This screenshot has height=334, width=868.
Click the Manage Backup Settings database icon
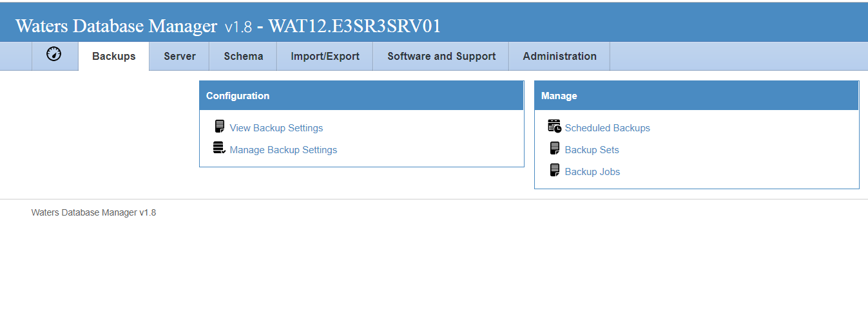pyautogui.click(x=220, y=149)
